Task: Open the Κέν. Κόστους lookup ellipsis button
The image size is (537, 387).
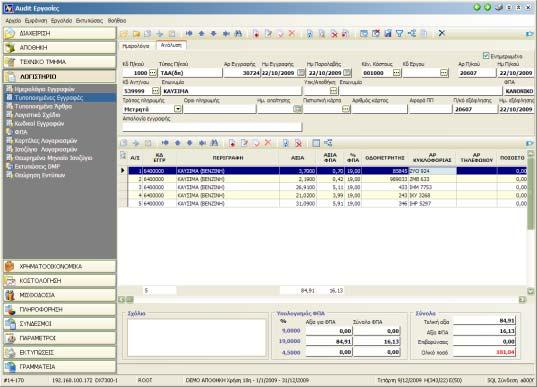Action: click(x=396, y=73)
